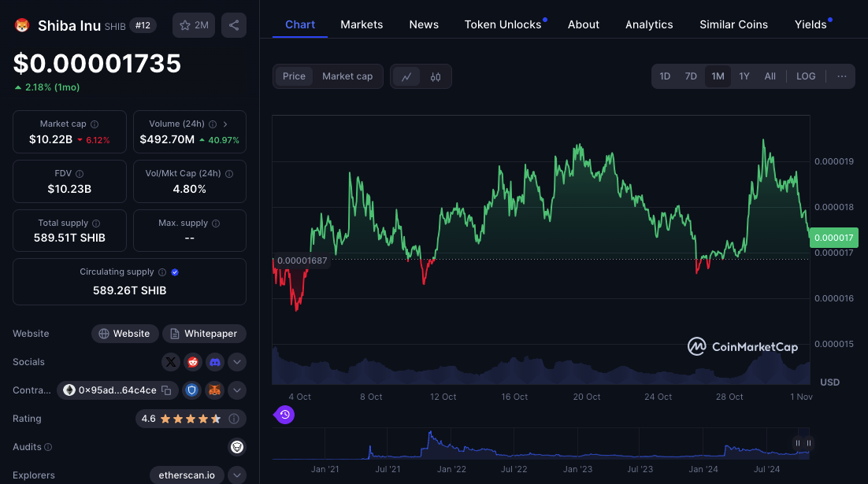The image size is (868, 484).
Task: Open the Yields tab
Action: click(811, 25)
